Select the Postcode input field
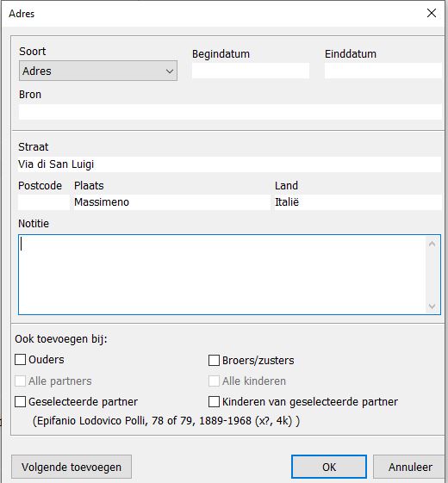The width and height of the screenshot is (448, 483). (x=44, y=202)
